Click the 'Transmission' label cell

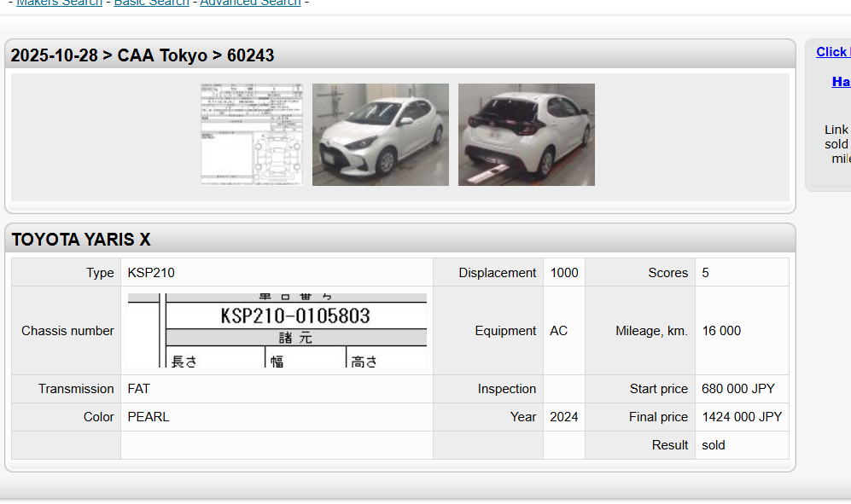[67, 389]
